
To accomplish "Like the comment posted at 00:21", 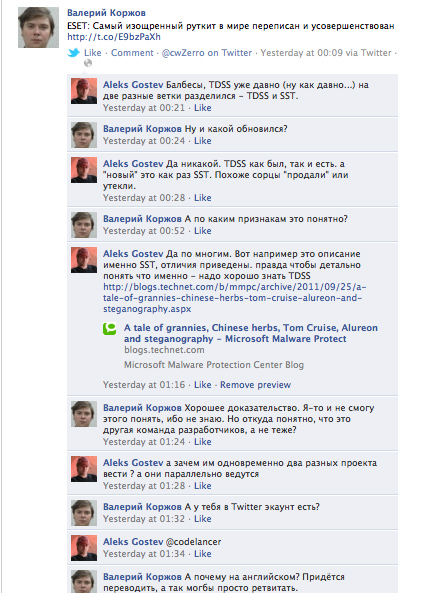I will (x=203, y=108).
